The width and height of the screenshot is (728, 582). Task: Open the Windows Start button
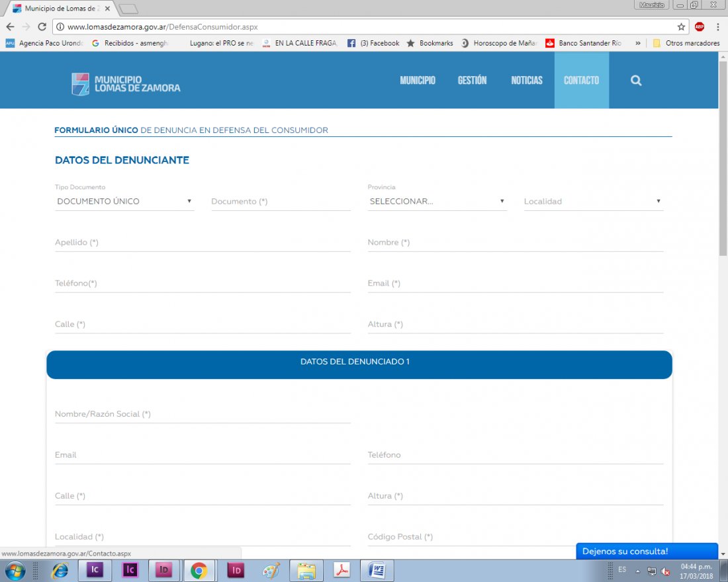[x=15, y=570]
